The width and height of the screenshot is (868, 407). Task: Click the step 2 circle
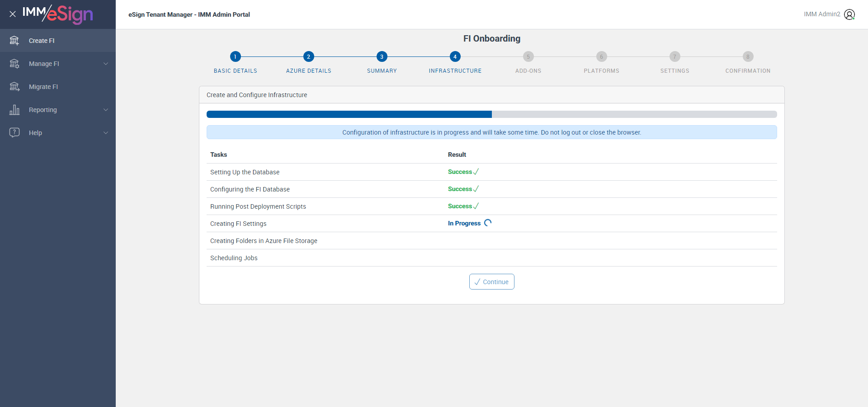tap(308, 56)
